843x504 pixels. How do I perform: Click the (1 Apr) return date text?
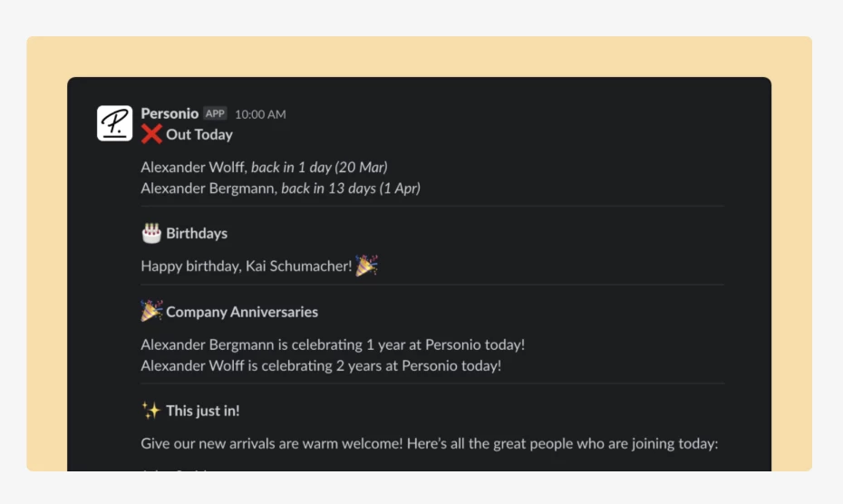coord(400,189)
